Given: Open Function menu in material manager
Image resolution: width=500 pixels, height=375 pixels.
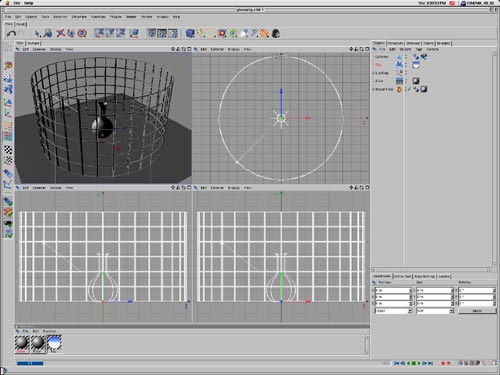Looking at the screenshot, I should pos(49,331).
